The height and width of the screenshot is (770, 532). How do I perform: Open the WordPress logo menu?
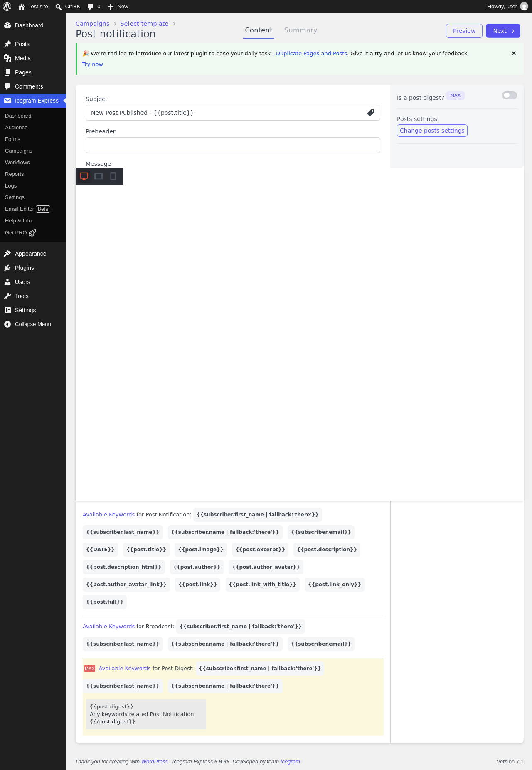[x=7, y=7]
